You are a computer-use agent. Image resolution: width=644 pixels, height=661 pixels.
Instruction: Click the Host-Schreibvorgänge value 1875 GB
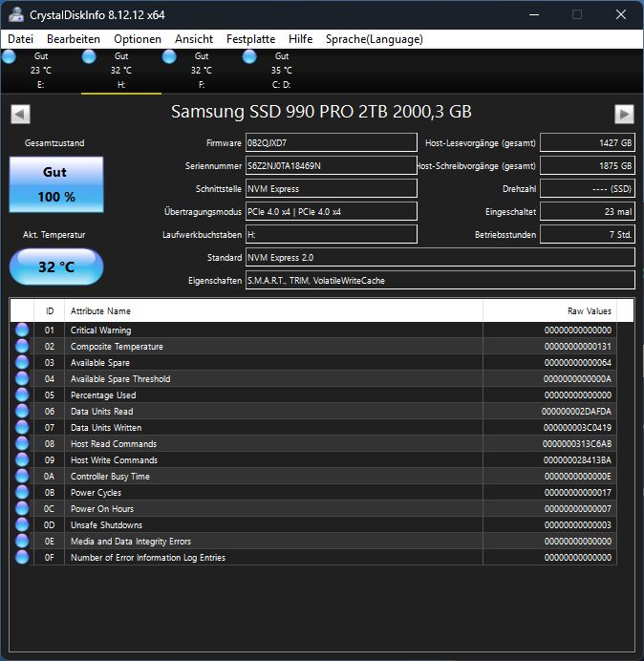588,165
